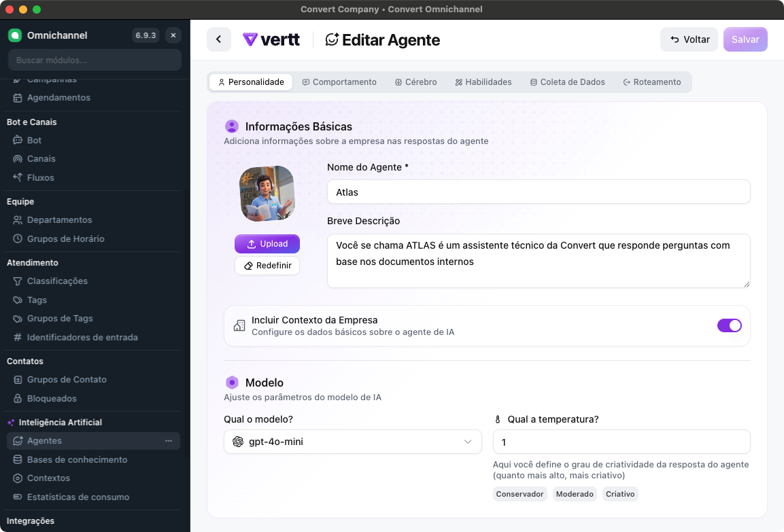Open Bloqueados lock item in sidebar
The height and width of the screenshot is (532, 784).
tap(52, 399)
